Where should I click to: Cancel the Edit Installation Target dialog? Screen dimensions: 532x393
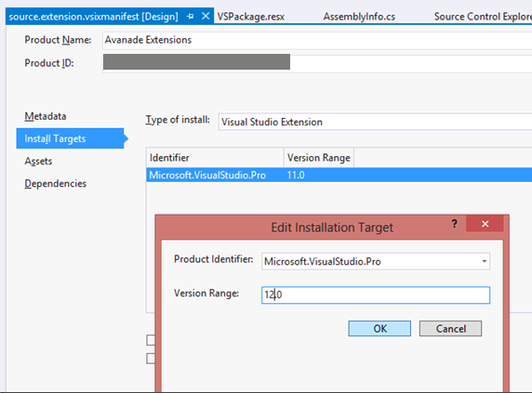[450, 329]
